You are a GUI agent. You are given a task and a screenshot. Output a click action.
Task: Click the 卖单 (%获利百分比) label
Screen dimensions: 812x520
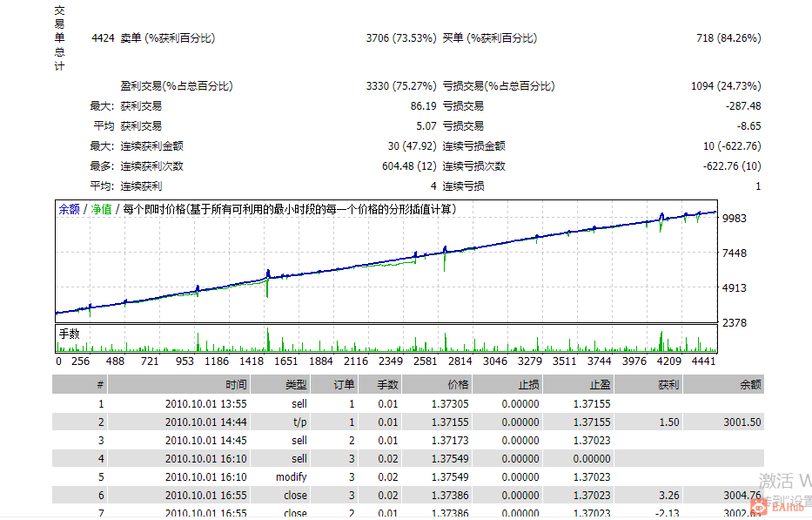(168, 37)
